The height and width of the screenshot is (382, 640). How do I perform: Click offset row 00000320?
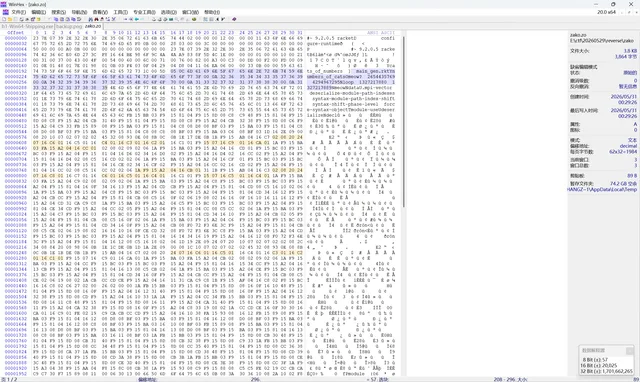16,93
